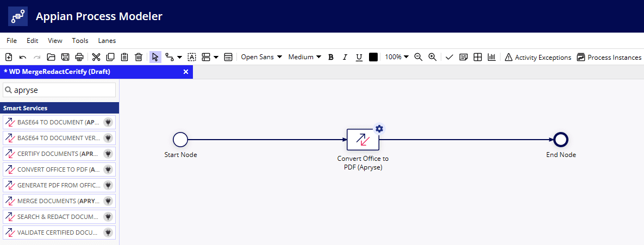Click the print icon
This screenshot has height=245, width=644.
(x=79, y=57)
